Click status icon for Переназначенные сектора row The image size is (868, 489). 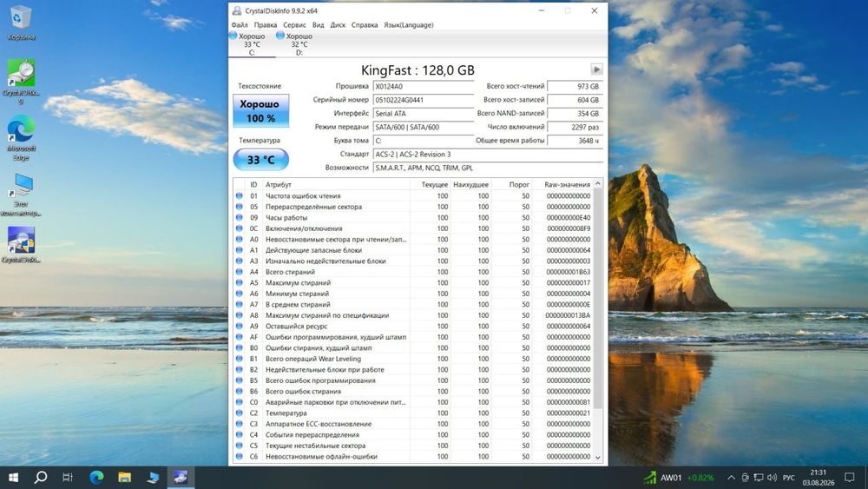coord(240,207)
